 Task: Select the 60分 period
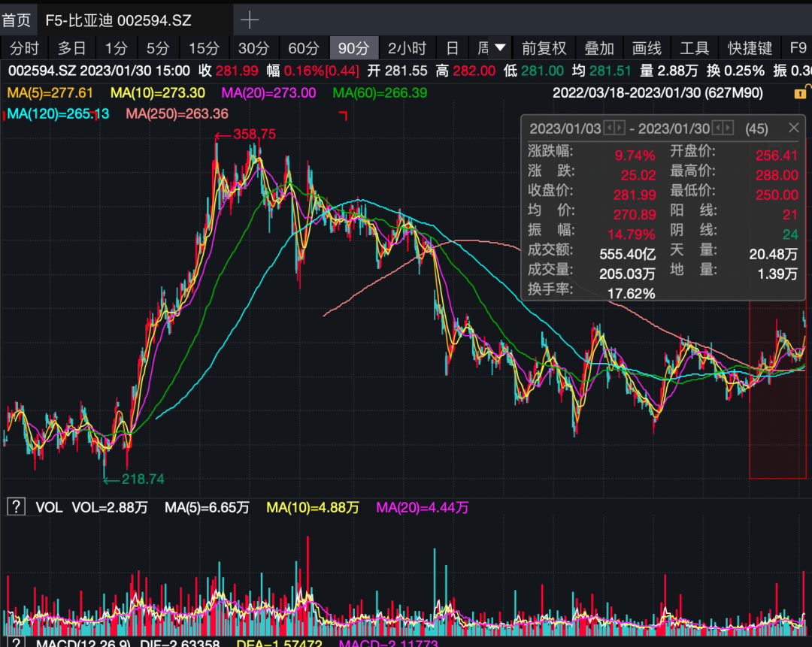(304, 48)
